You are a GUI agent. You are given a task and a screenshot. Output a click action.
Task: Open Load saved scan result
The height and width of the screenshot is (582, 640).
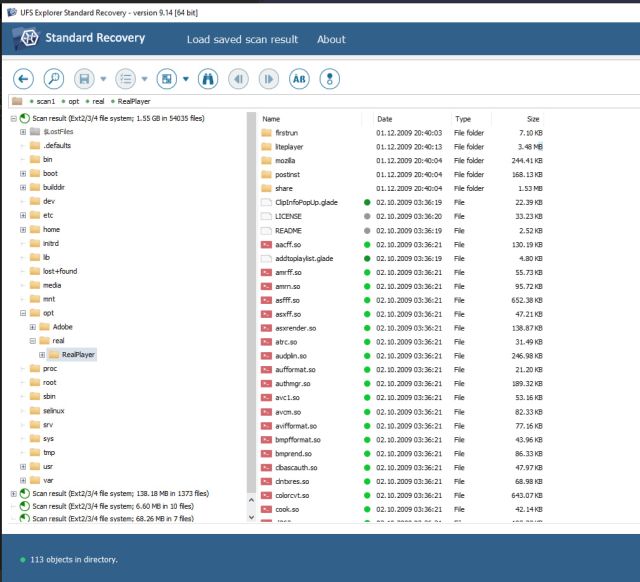(x=242, y=40)
